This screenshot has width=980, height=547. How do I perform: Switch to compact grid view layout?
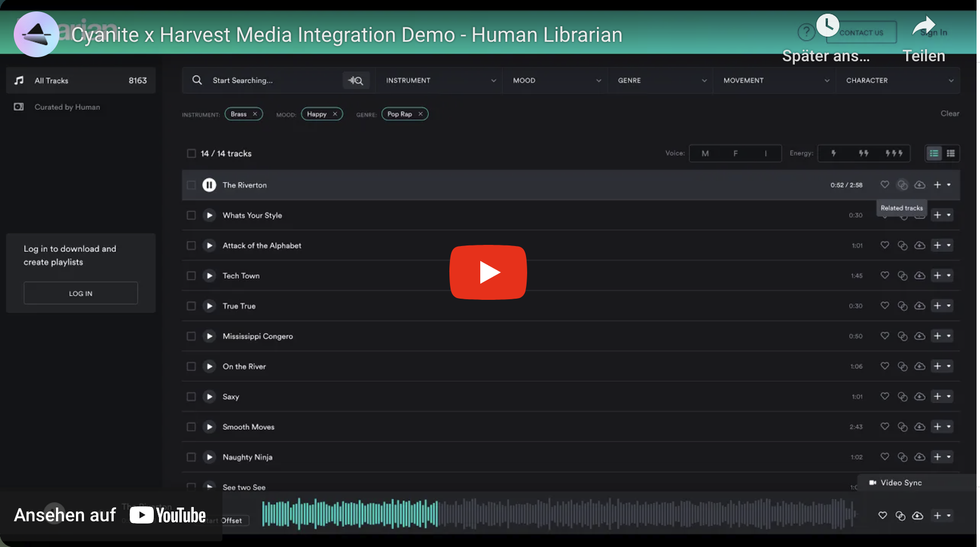950,153
